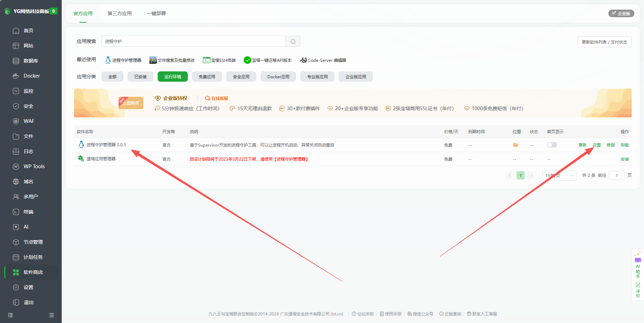Filter by 全部 category

112,77
